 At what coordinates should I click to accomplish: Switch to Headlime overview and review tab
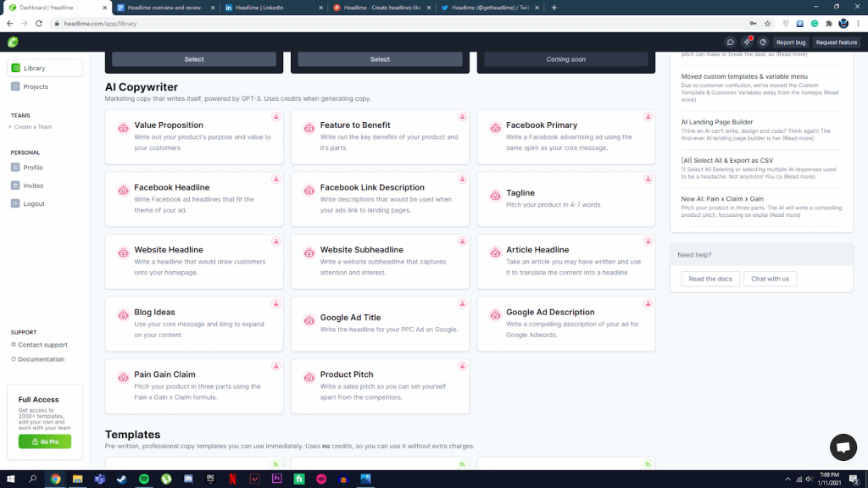click(165, 8)
